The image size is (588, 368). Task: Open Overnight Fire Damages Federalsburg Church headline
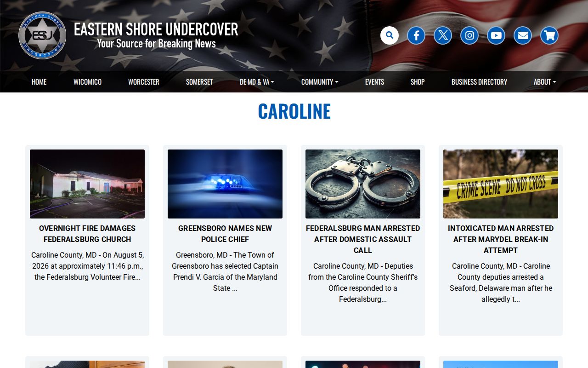coord(87,234)
